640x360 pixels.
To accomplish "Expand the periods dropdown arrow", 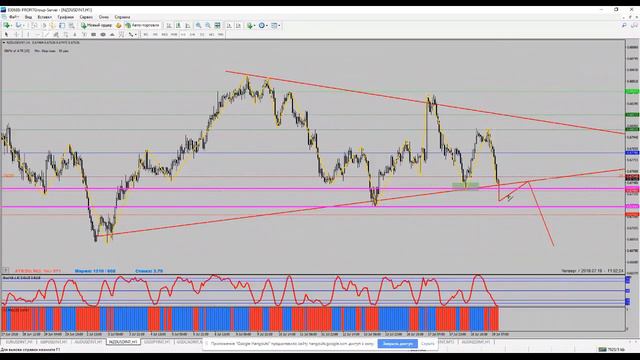I will click(x=267, y=25).
